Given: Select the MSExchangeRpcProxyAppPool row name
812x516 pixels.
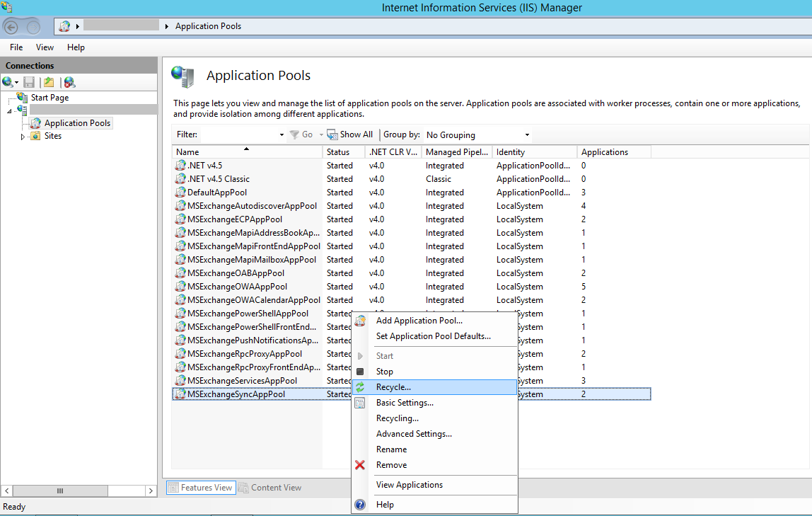Looking at the screenshot, I should click(245, 354).
